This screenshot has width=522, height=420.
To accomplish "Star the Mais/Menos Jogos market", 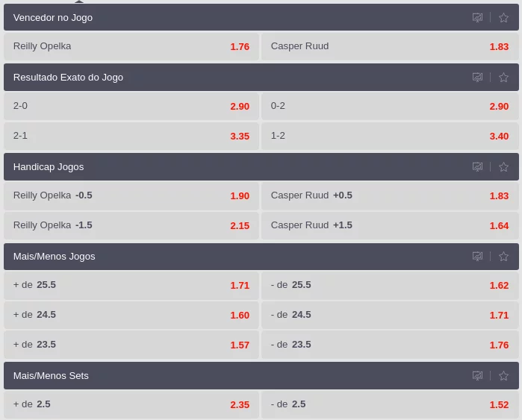I will point(503,256).
